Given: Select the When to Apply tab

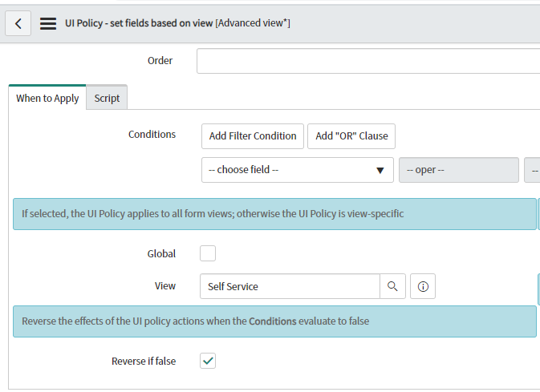Looking at the screenshot, I should tap(47, 98).
